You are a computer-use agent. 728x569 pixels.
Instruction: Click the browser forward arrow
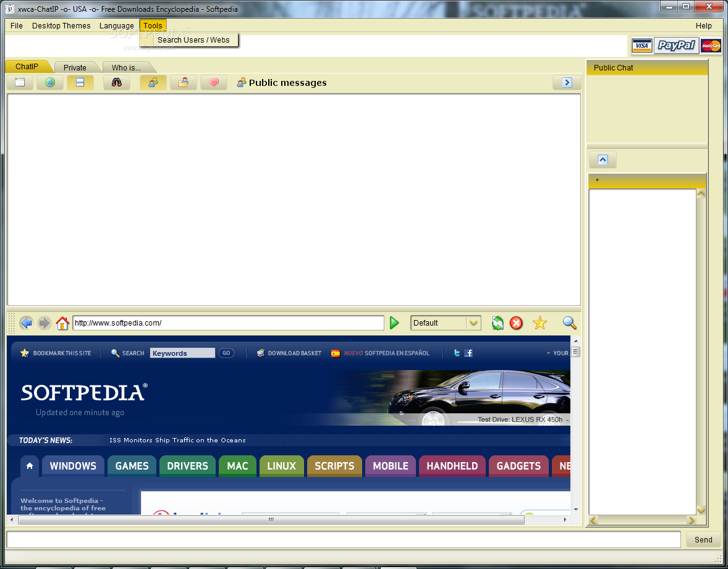[x=44, y=322]
